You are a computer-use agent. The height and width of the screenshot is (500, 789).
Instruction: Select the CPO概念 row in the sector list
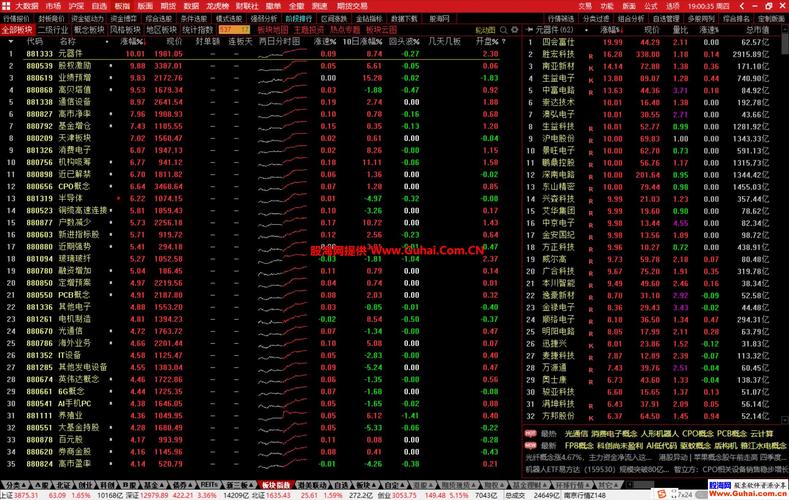(x=77, y=186)
